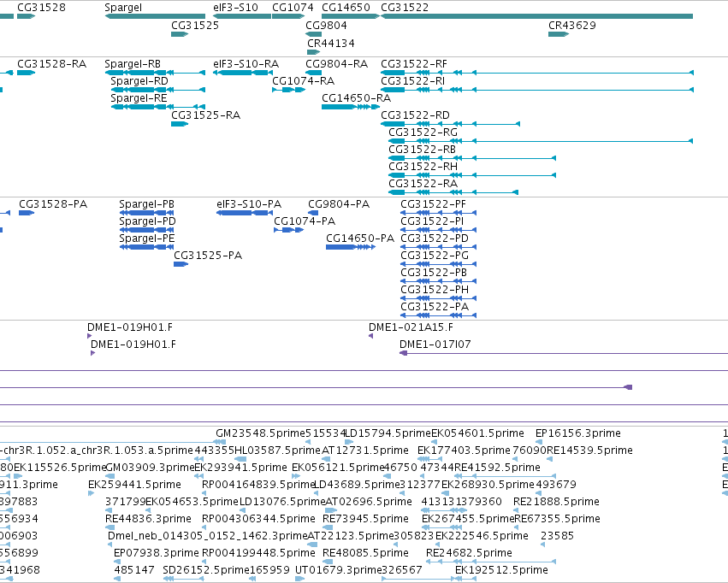Select the CG31528-RA transcript

click(26, 73)
